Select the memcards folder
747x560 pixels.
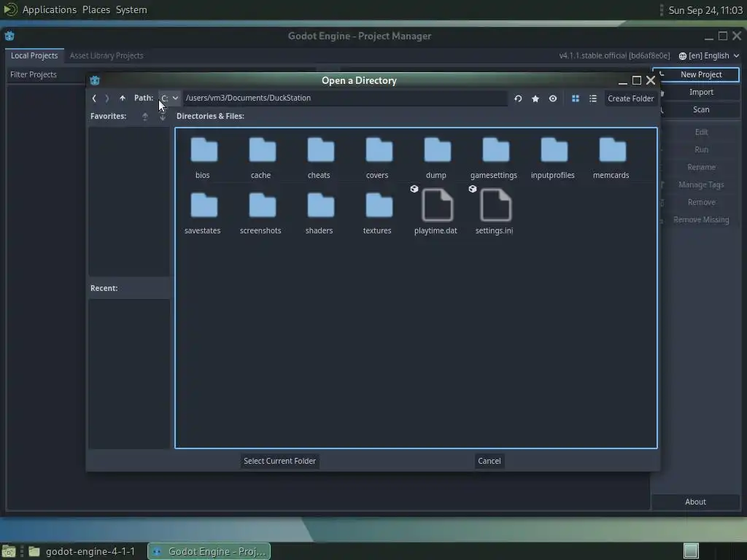[611, 158]
